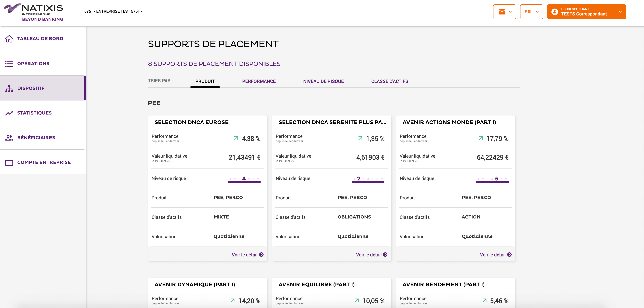Screen dimensions: 644x308
Task: Click the 5751 - Entreprise Test 5751 label
Action: pyautogui.click(x=113, y=12)
